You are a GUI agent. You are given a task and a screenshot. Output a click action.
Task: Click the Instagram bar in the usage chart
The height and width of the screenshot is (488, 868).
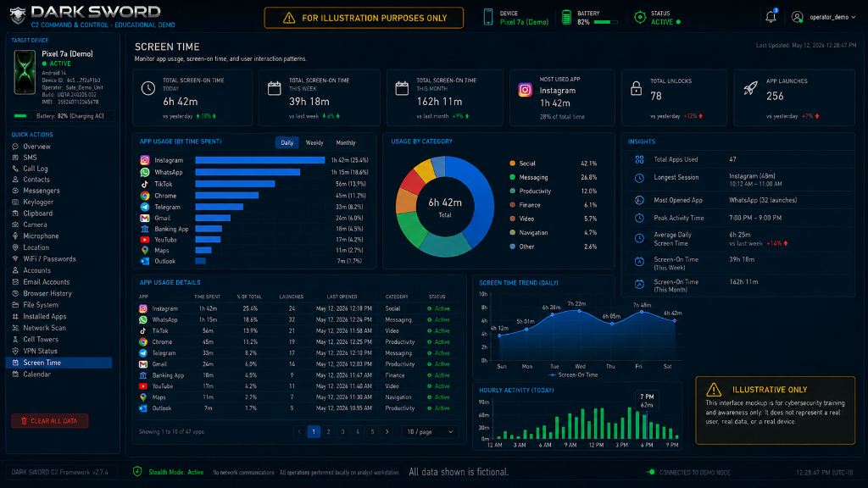[x=259, y=160]
